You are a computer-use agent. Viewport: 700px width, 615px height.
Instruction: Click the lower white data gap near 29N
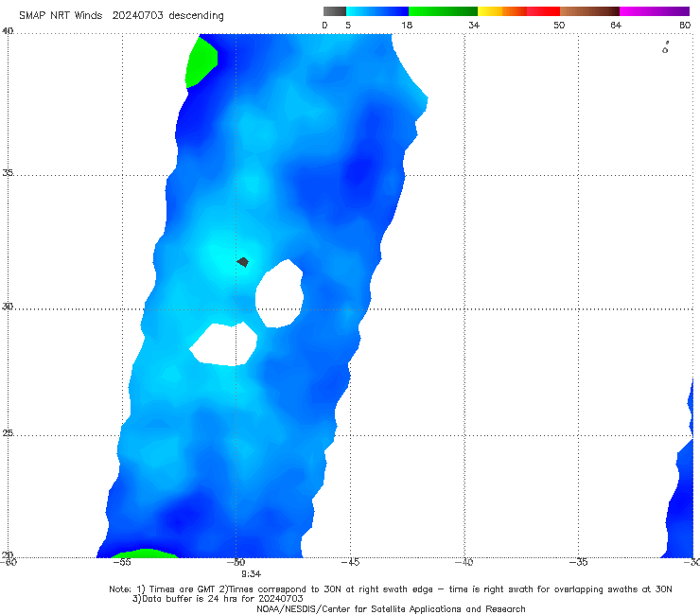[x=224, y=343]
